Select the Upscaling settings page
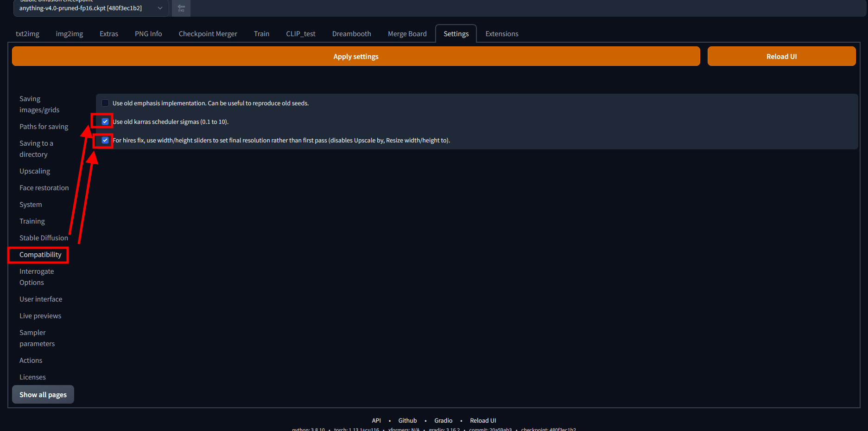Image resolution: width=868 pixels, height=431 pixels. 35,171
